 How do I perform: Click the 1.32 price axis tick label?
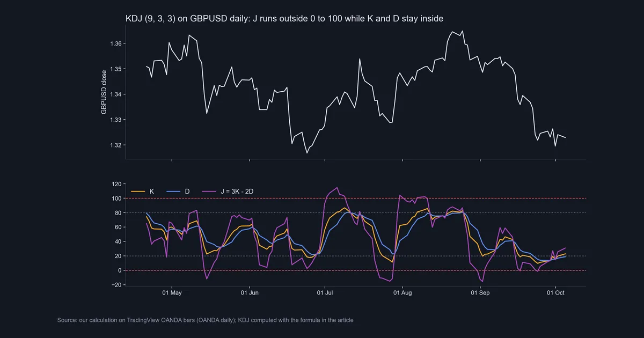pyautogui.click(x=116, y=145)
